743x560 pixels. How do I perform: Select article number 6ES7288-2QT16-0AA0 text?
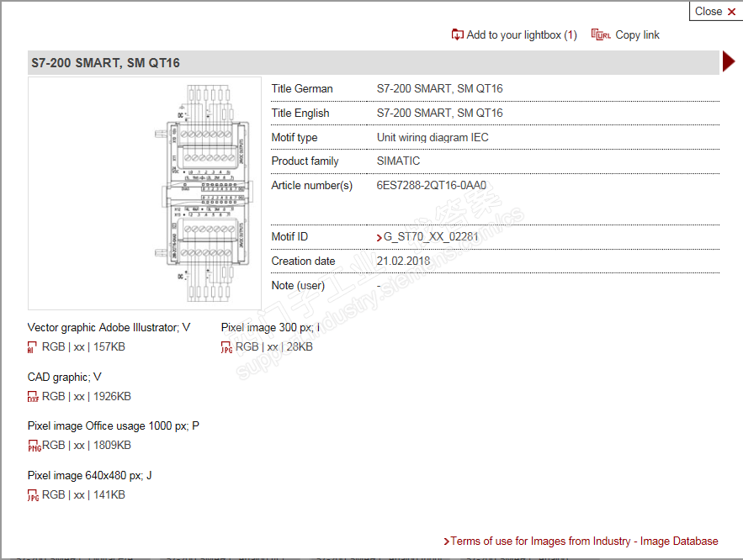click(431, 186)
